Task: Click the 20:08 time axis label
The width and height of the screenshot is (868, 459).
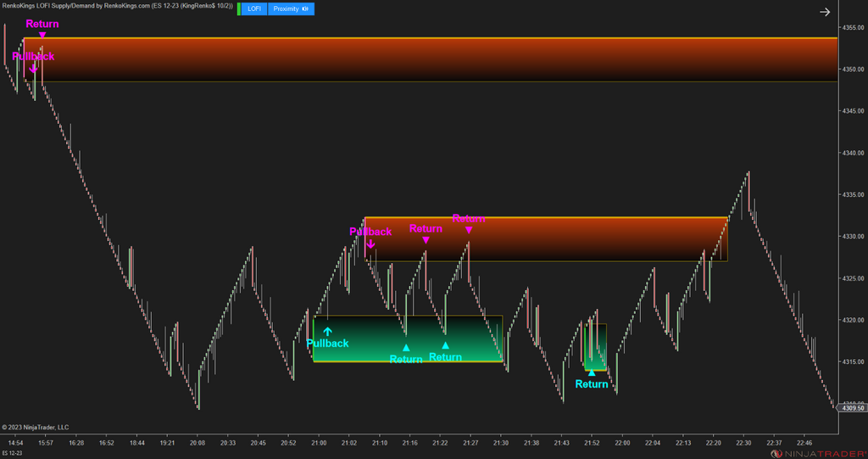Action: [198, 443]
